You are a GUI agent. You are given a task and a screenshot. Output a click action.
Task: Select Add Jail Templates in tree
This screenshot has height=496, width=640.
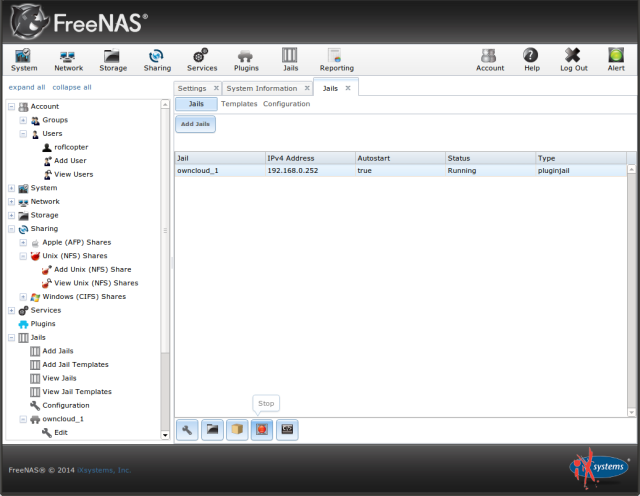tap(69, 365)
